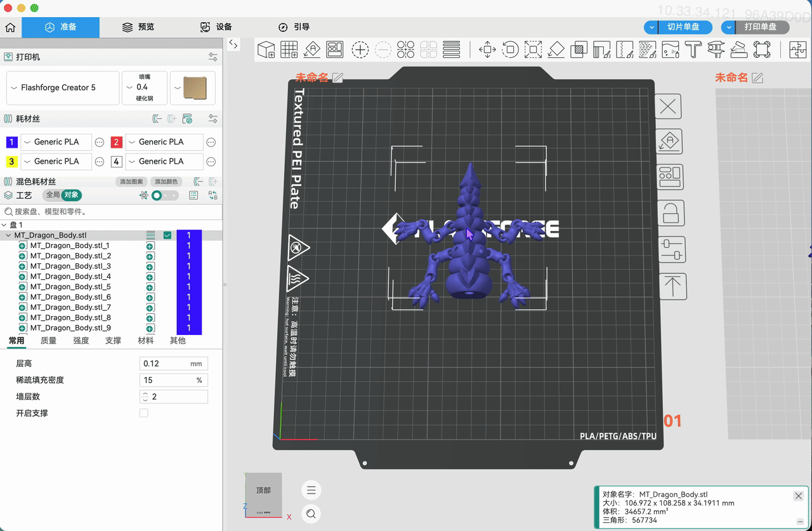
Task: Open the 切片单盘 dropdown arrow
Action: click(652, 27)
